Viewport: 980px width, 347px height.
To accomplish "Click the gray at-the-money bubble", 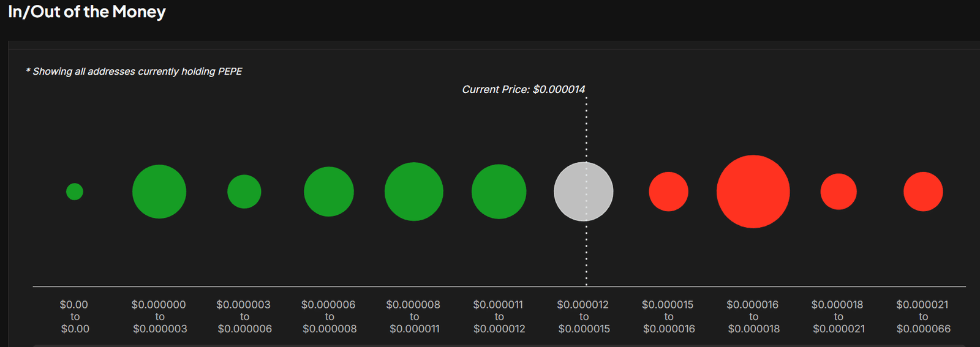I will [584, 192].
